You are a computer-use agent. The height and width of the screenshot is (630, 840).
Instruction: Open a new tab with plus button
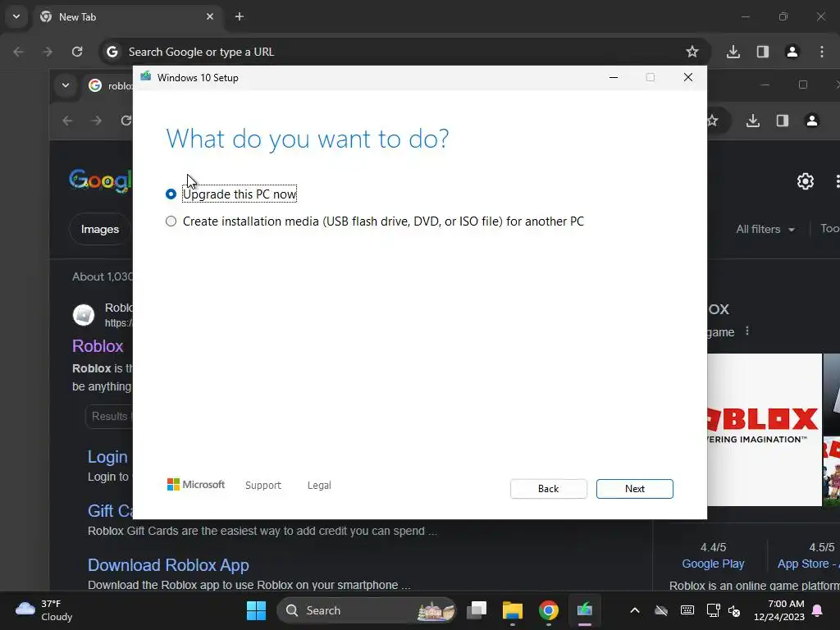pos(240,16)
